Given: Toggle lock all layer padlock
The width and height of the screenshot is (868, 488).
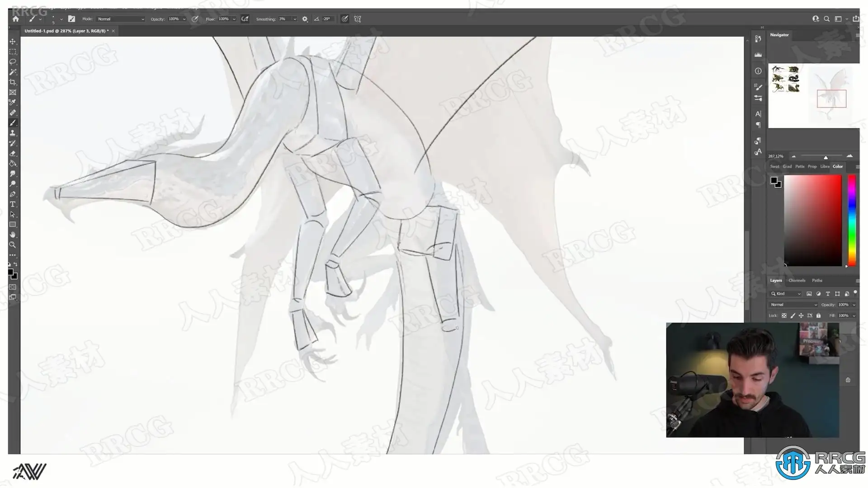Looking at the screenshot, I should pos(818,315).
